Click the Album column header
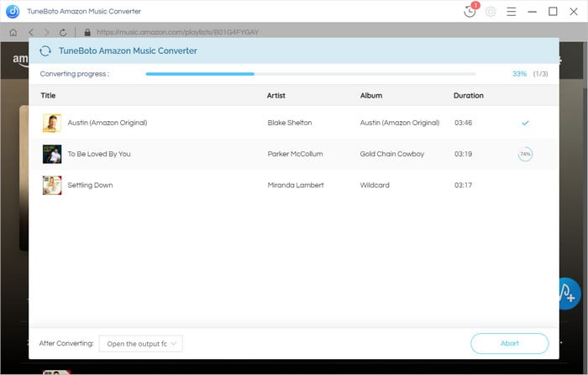This screenshot has width=588, height=375. [x=371, y=95]
